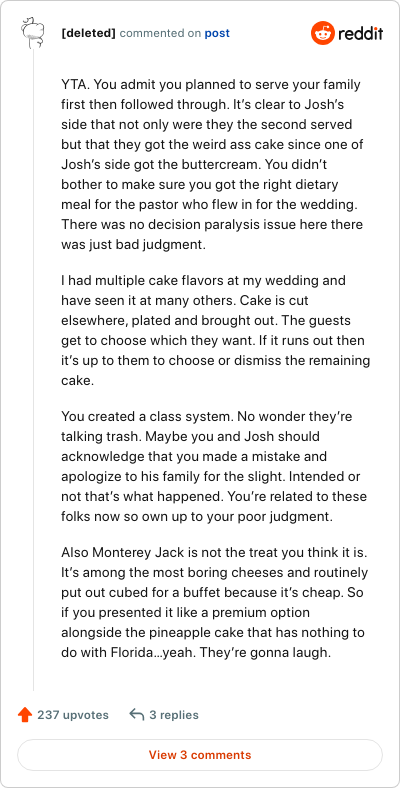Screen dimensions: 400x788
Task: Click the line "folks now so own up to your poor judgment."
Action: pyautogui.click(x=197, y=517)
